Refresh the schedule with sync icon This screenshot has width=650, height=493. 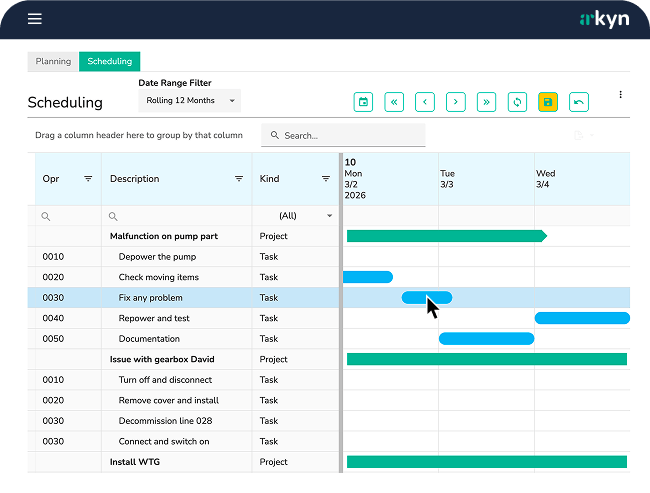[517, 102]
